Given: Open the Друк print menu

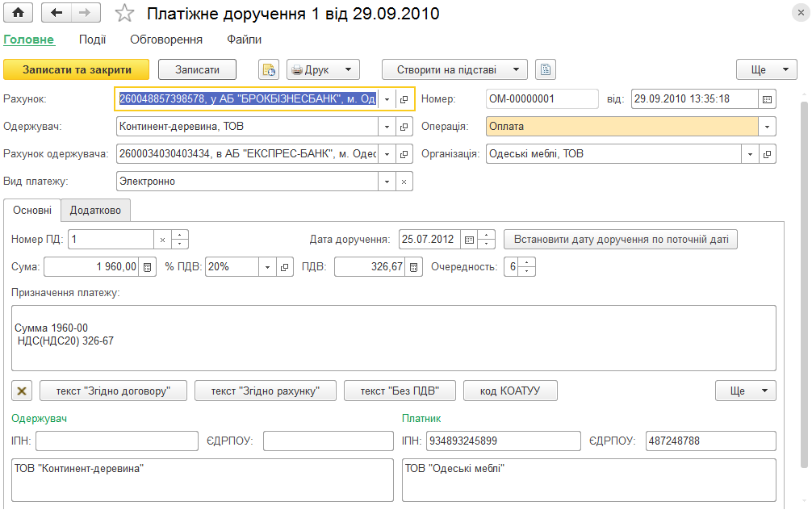Looking at the screenshot, I should pyautogui.click(x=323, y=69).
